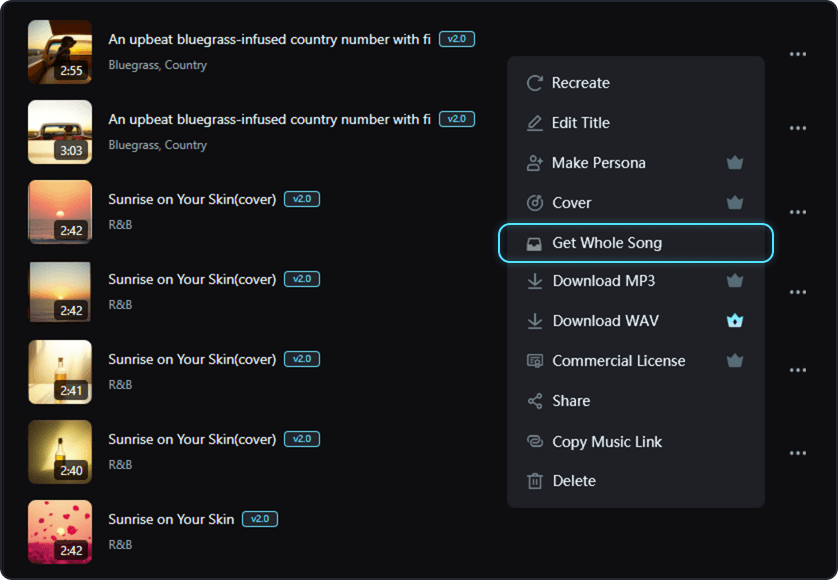Click the Copy Music Link chain icon

(535, 441)
